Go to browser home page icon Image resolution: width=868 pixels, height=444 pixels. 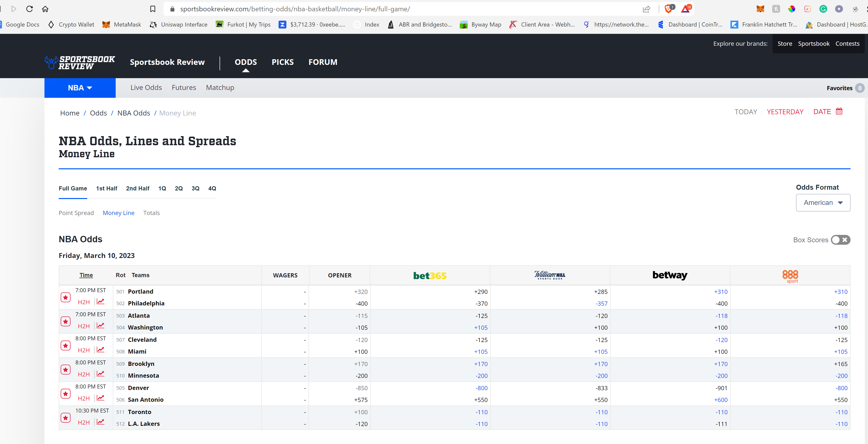coord(45,9)
